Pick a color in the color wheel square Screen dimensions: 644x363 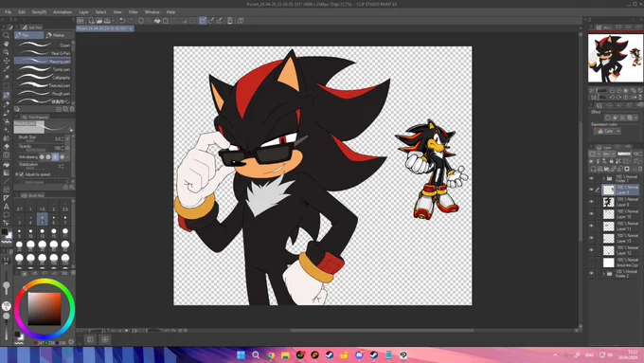coord(45,309)
